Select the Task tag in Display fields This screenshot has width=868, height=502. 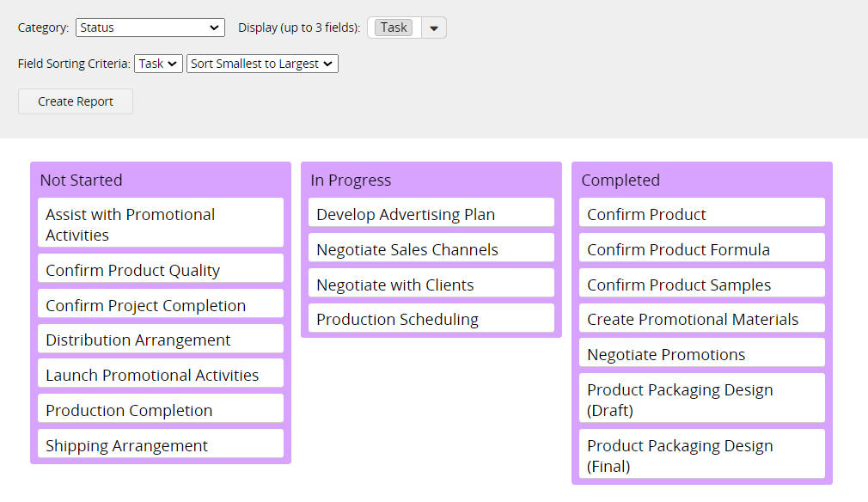coord(394,28)
